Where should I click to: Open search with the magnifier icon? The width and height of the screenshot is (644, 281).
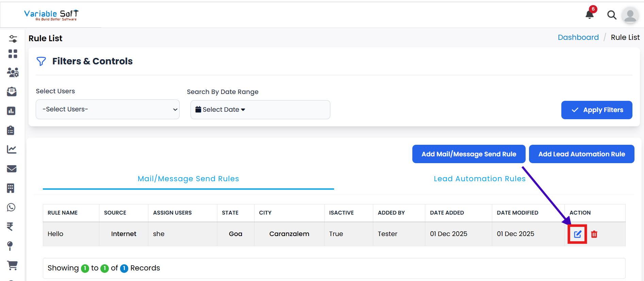point(612,15)
